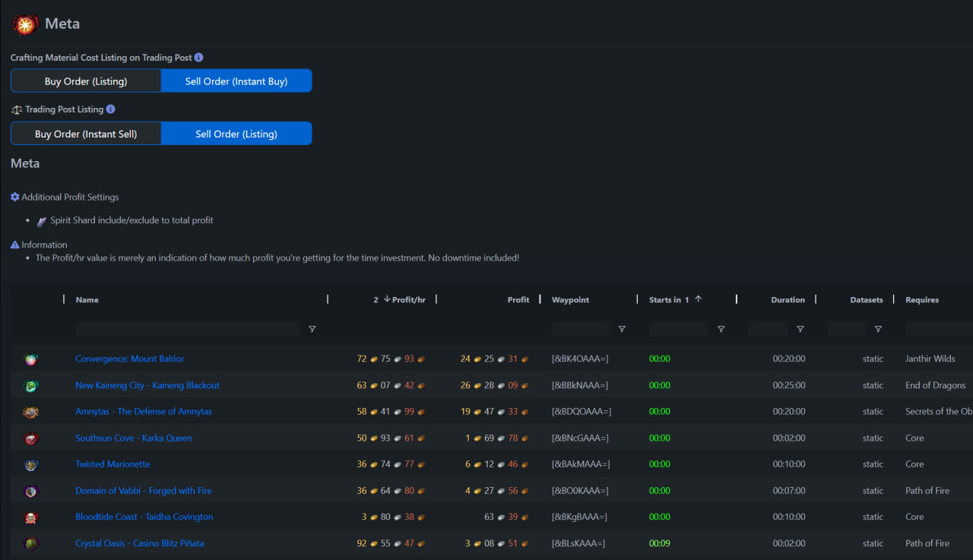Open the filter icon for the Starts in column
The width and height of the screenshot is (973, 560).
(x=721, y=329)
